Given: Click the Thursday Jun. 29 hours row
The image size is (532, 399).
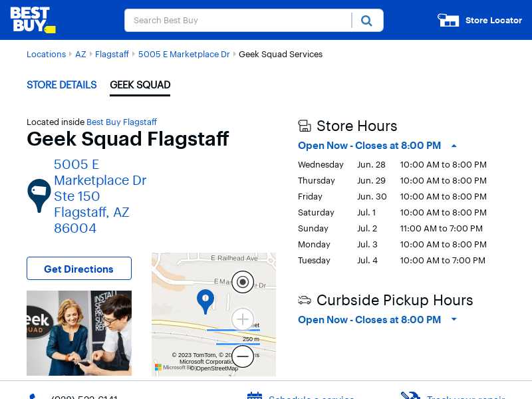Looking at the screenshot, I should pos(392,180).
